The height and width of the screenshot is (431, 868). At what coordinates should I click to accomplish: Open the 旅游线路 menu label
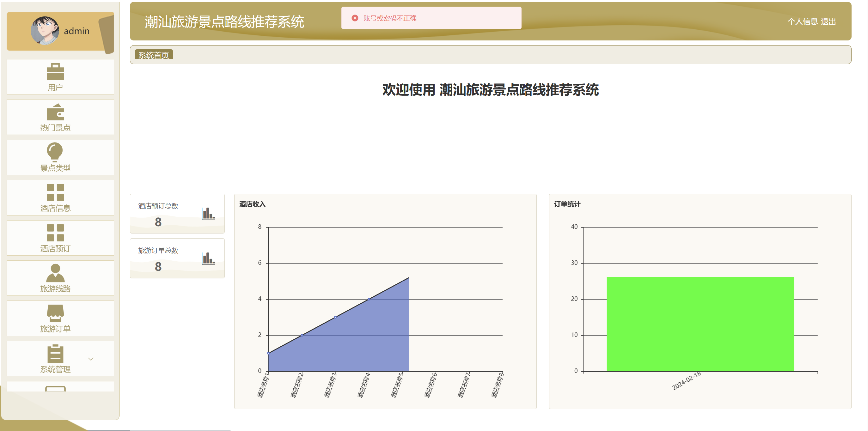[55, 288]
